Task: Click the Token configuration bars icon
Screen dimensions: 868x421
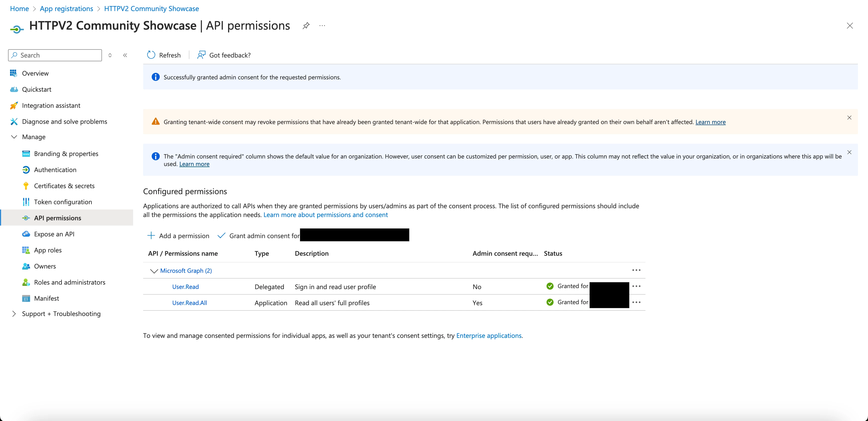Action: [x=26, y=202]
